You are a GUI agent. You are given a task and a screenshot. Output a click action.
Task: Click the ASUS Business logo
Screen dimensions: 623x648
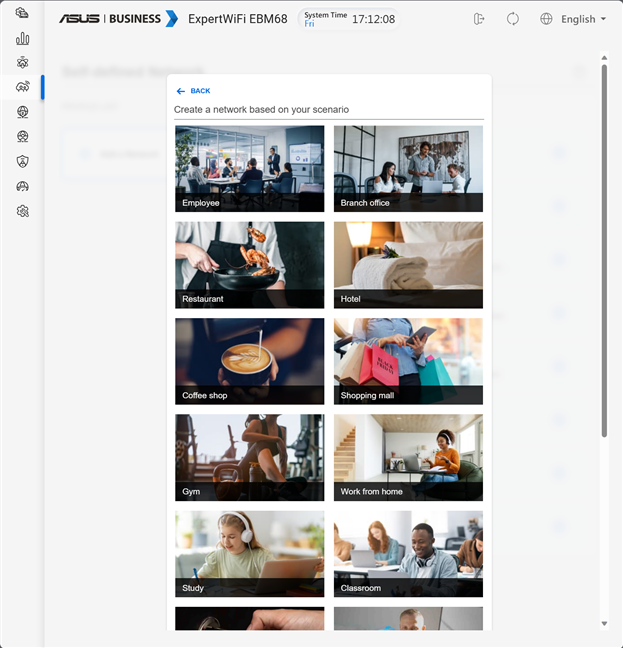[118, 19]
